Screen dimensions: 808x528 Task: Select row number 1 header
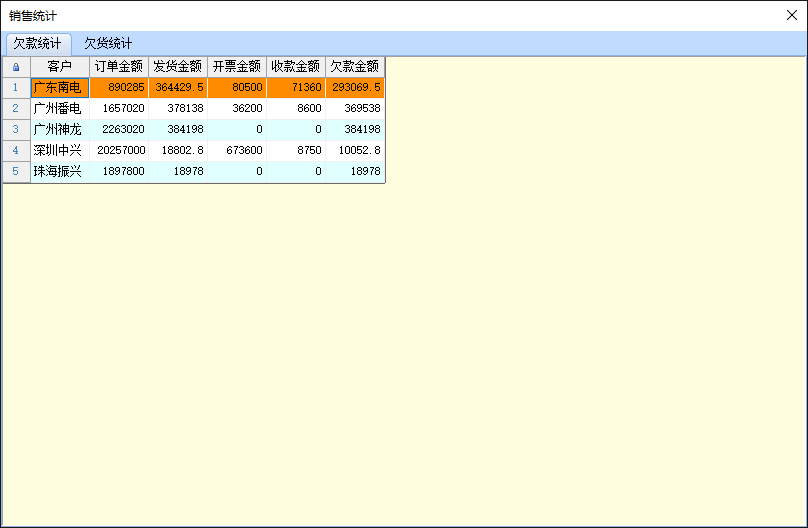click(15, 88)
